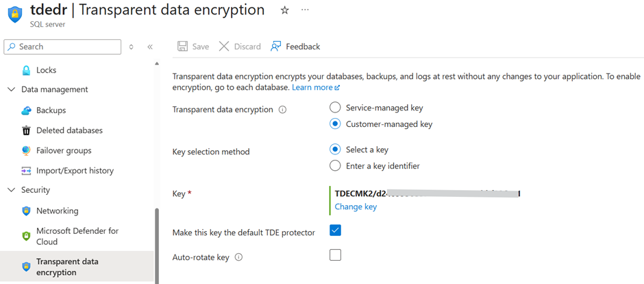Enable the Auto-rotate key checkbox
The image size is (644, 284).
335,255
